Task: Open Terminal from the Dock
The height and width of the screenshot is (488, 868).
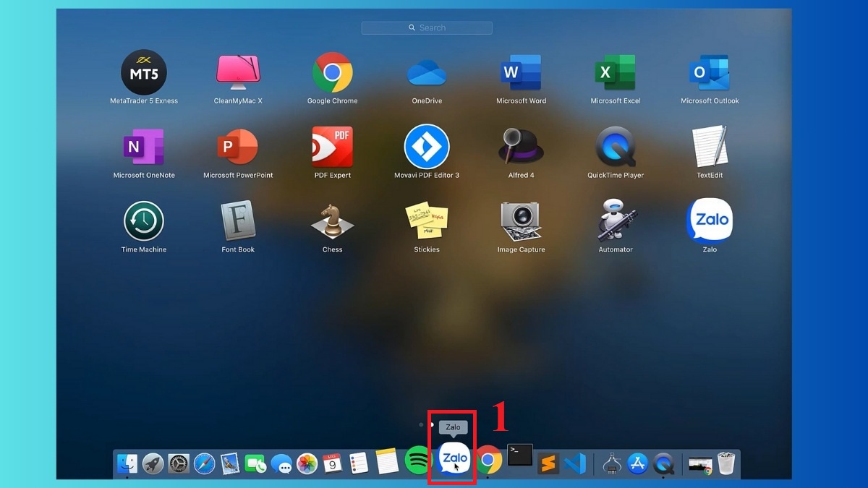Action: tap(519, 455)
